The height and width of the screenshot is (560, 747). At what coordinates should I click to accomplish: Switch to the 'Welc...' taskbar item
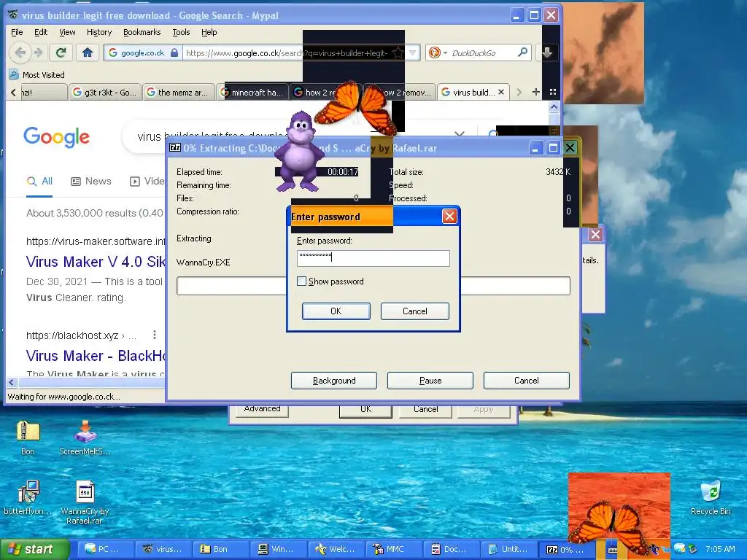pyautogui.click(x=336, y=549)
